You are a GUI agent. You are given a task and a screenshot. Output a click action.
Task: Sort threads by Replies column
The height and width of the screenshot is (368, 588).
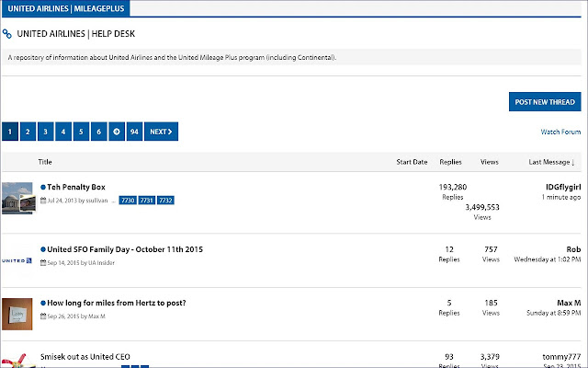point(450,162)
